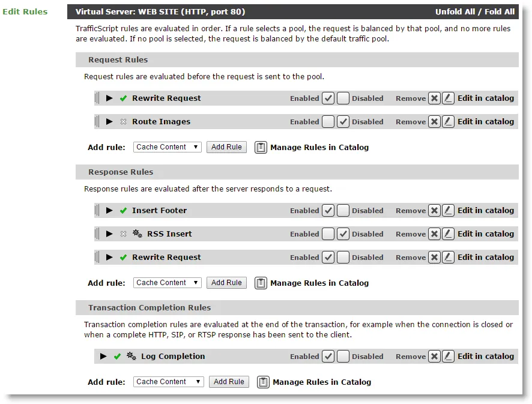Viewport: 532px width, 404px height.
Task: Click the pencil edit icon for Log Completion
Action: [448, 356]
